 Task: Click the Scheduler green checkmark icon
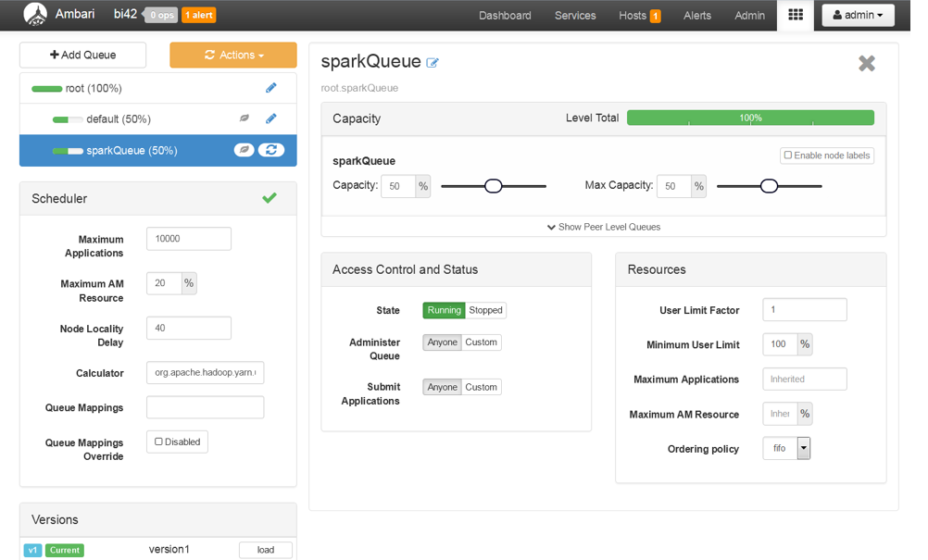tap(270, 197)
